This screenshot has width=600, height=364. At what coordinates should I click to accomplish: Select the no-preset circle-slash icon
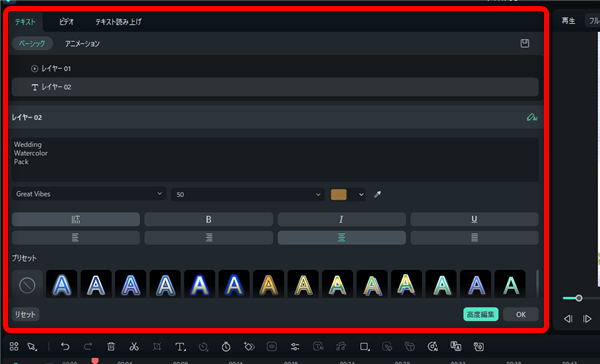[27, 285]
